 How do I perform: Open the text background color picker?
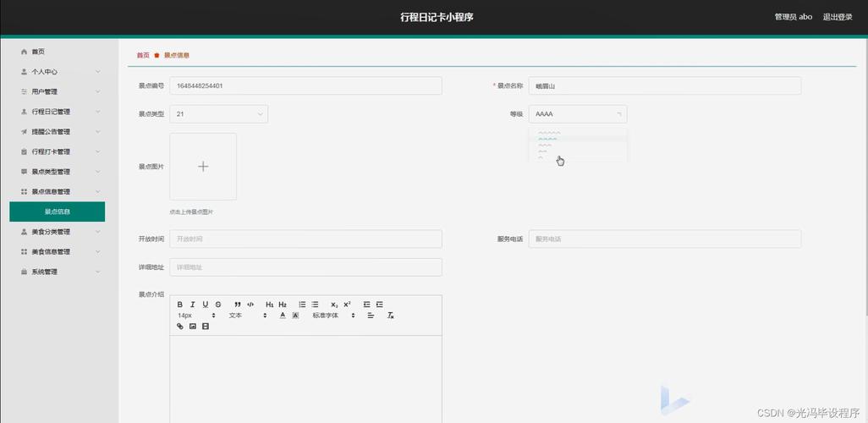(295, 316)
